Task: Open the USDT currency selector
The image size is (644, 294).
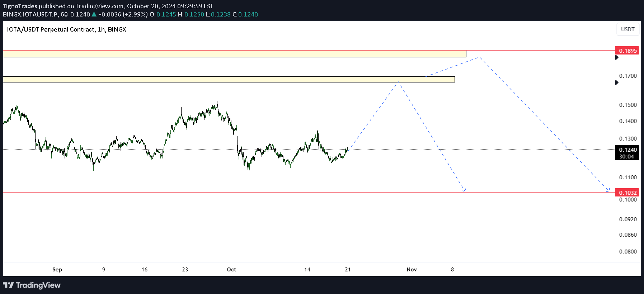Action: pos(627,29)
